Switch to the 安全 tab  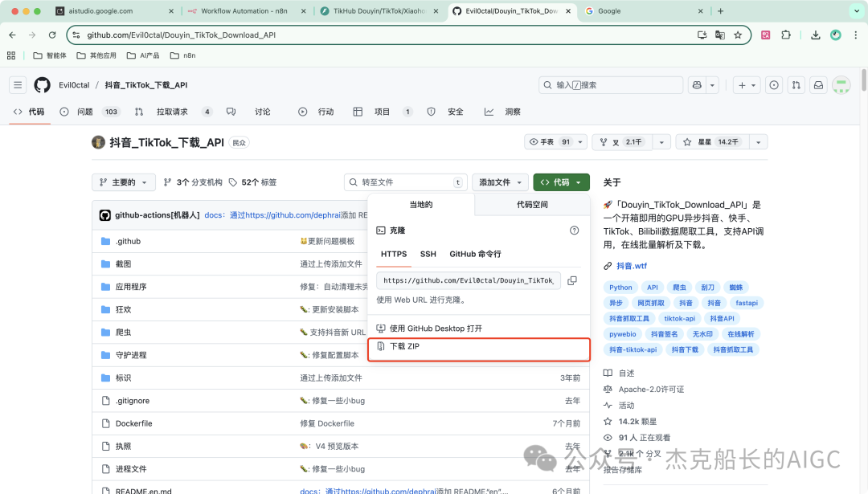pos(445,112)
